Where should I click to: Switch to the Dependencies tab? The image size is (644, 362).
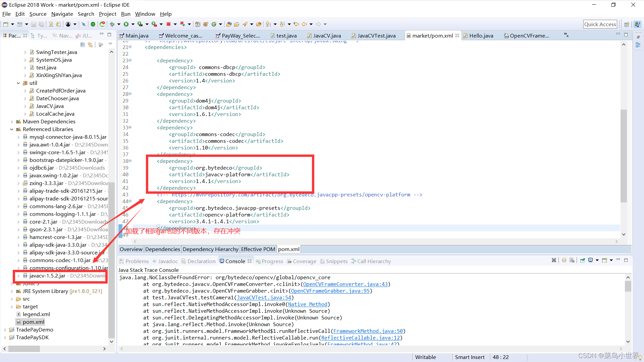[x=162, y=249]
